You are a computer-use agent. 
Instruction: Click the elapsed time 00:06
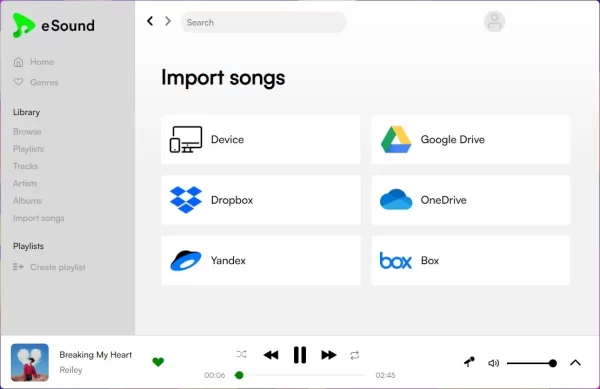[x=215, y=375]
